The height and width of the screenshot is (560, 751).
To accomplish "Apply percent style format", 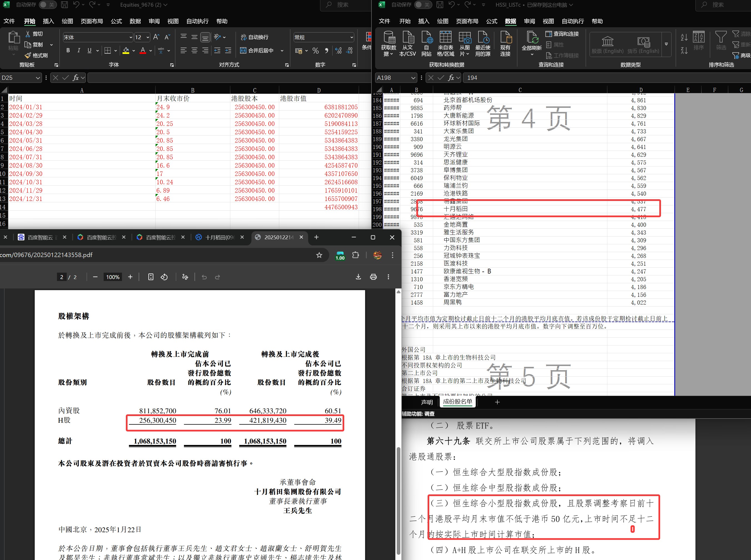I will click(316, 51).
